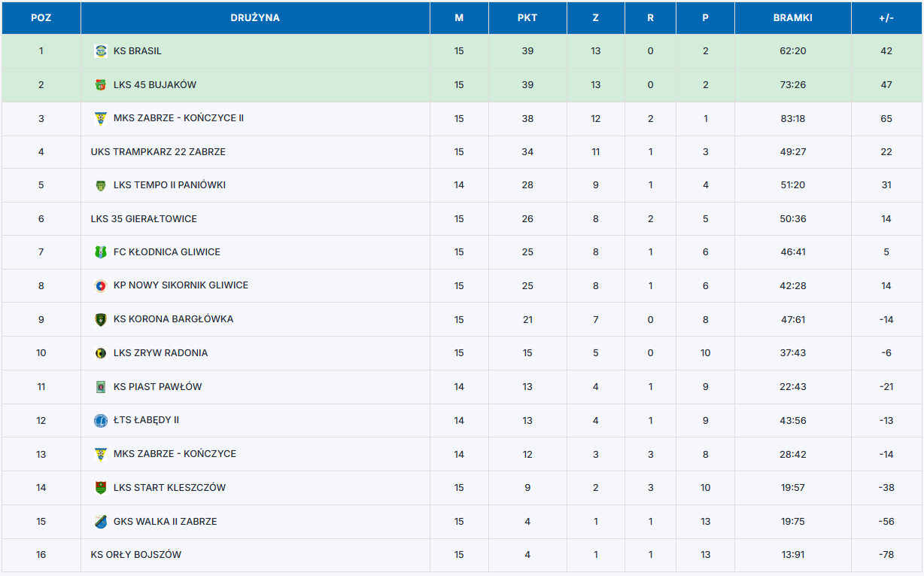
Task: Click the KS Korona Bargłówka crest
Action: 100,319
